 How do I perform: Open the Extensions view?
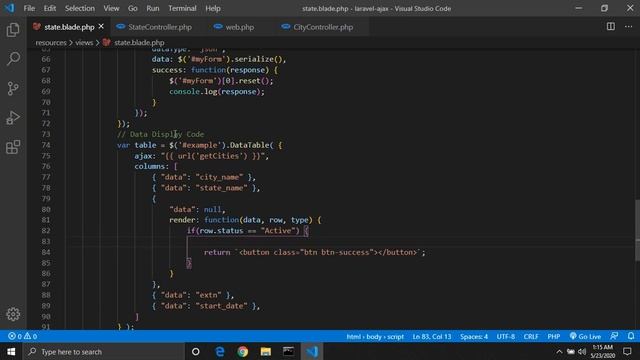point(13,147)
